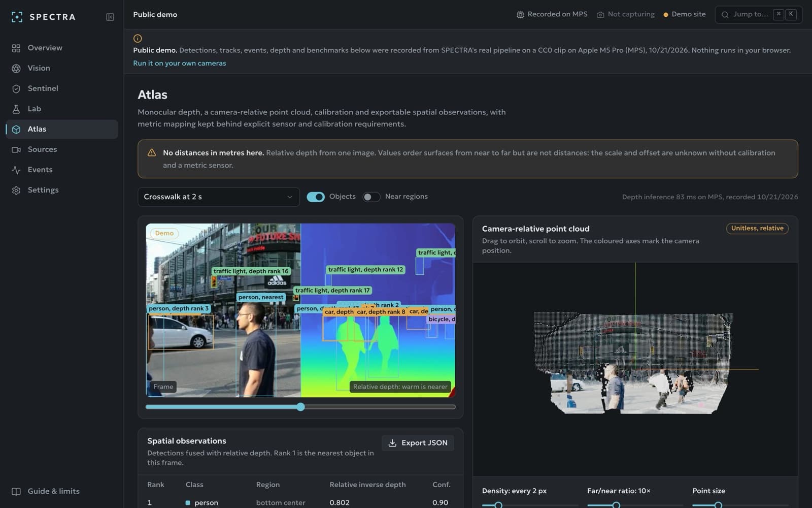This screenshot has width=812, height=508.
Task: Click the Events pulse icon
Action: (16, 170)
